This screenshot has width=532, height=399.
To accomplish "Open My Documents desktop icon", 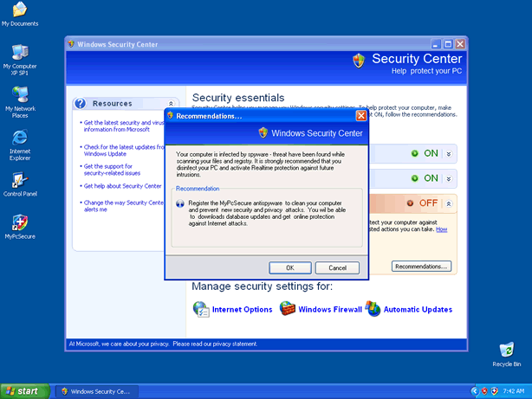I will [x=19, y=10].
